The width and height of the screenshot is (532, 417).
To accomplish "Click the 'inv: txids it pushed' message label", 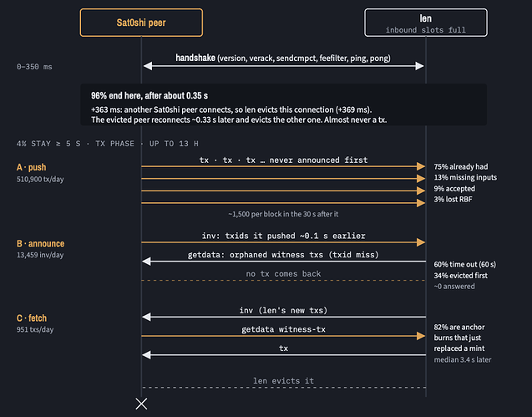I will [x=284, y=236].
